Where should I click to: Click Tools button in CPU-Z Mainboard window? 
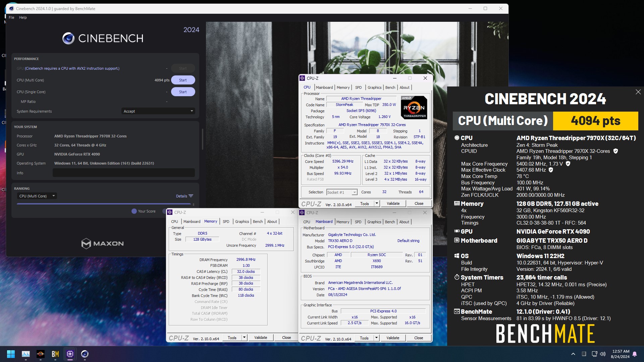(x=364, y=338)
